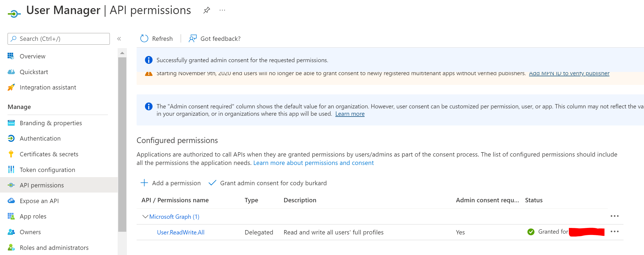The image size is (644, 255).
Task: Click the Description column header
Action: point(300,200)
